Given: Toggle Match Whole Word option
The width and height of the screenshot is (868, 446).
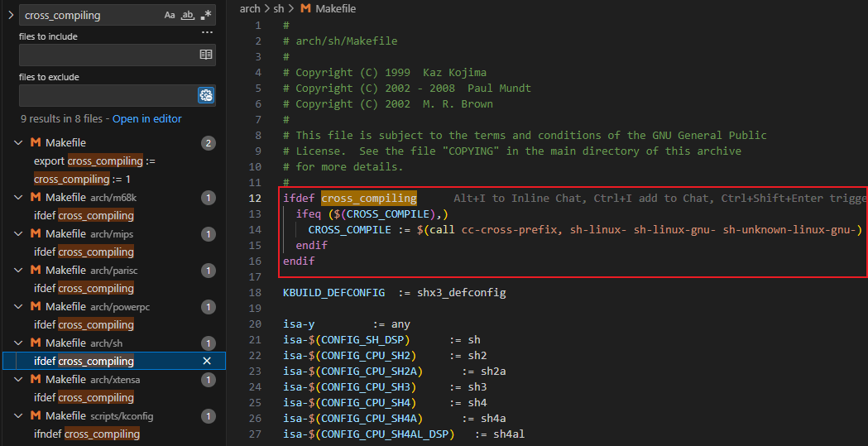Looking at the screenshot, I should click(188, 15).
